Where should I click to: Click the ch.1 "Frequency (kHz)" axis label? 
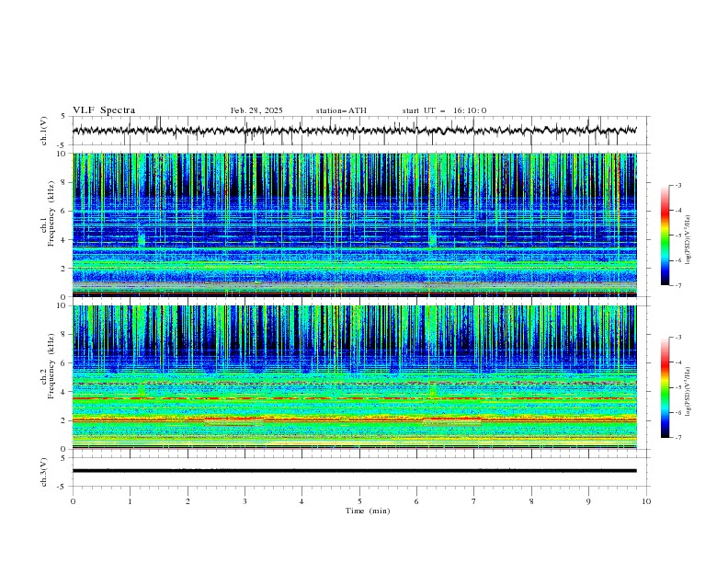tap(51, 213)
